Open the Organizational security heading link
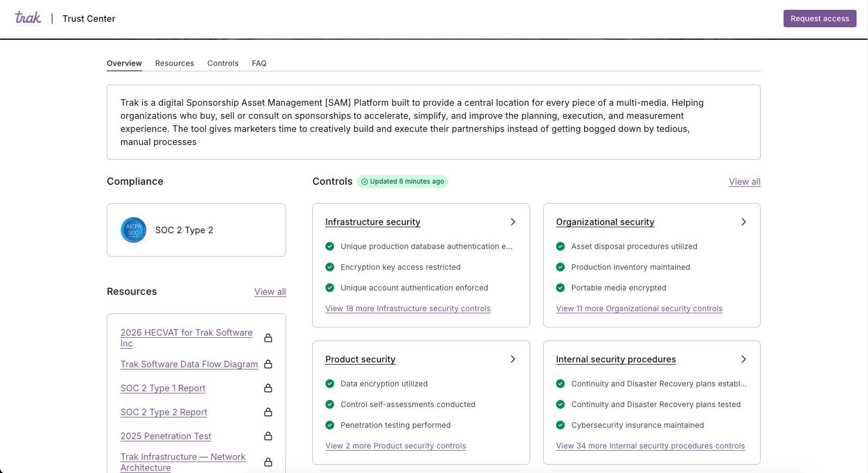 pos(605,222)
